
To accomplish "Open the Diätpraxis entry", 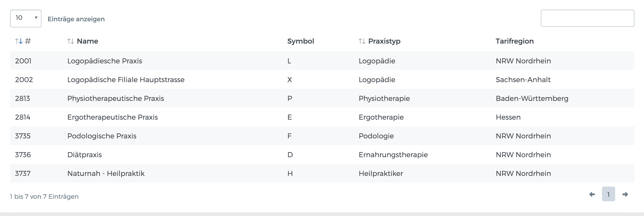I will coord(84,155).
